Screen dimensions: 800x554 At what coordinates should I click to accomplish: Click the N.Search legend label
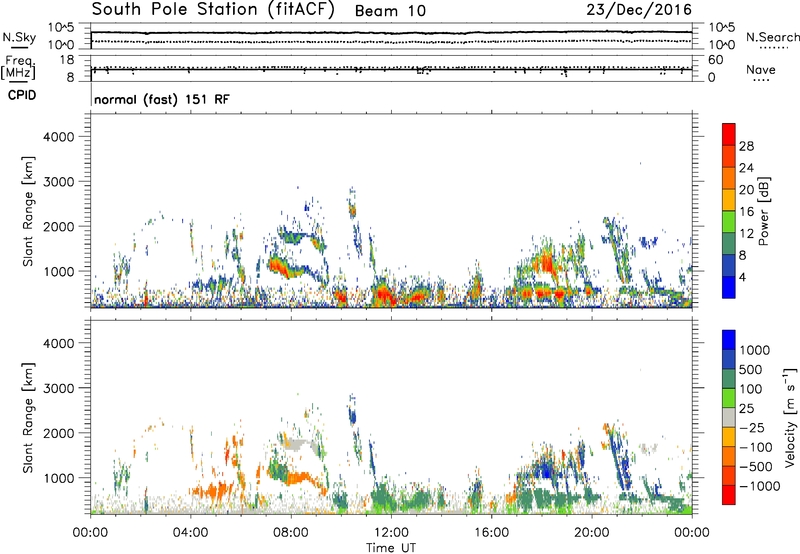772,37
